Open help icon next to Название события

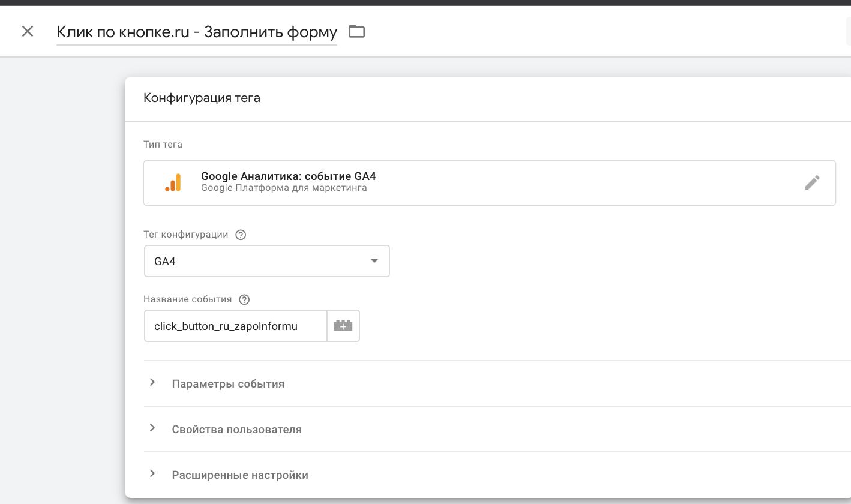coord(244,299)
